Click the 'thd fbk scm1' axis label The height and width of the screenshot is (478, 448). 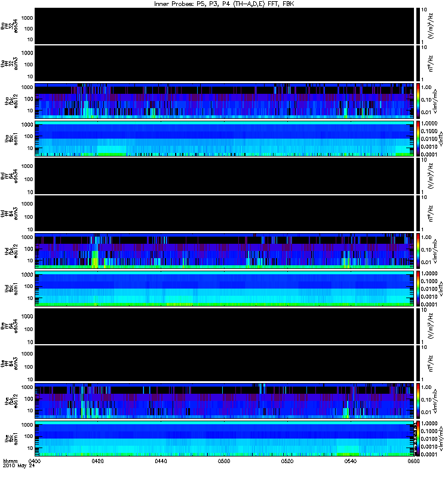point(11,289)
